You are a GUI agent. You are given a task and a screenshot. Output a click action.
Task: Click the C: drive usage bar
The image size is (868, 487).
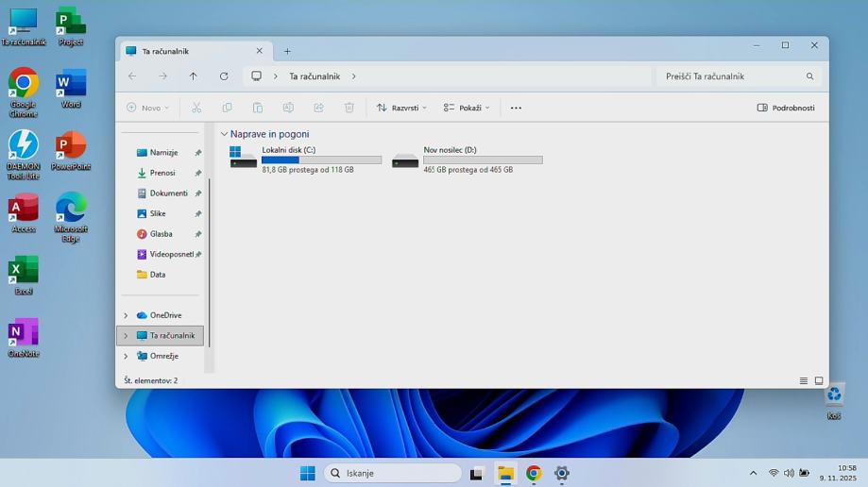pyautogui.click(x=322, y=160)
